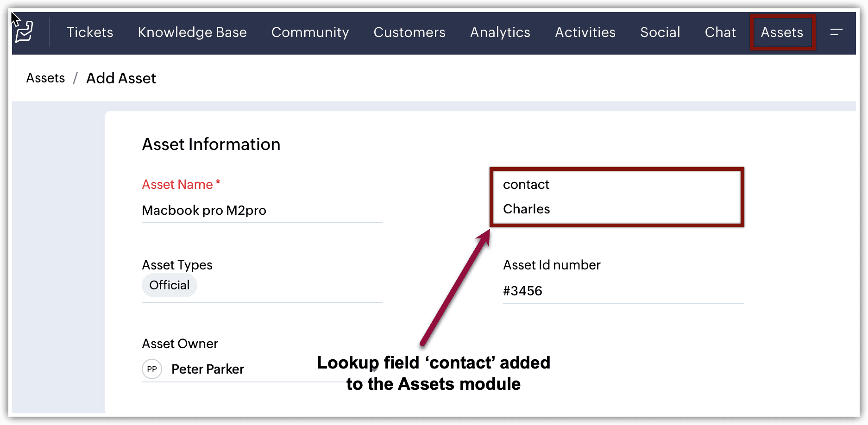This screenshot has width=868, height=425.
Task: View the Analytics tab
Action: click(x=500, y=32)
